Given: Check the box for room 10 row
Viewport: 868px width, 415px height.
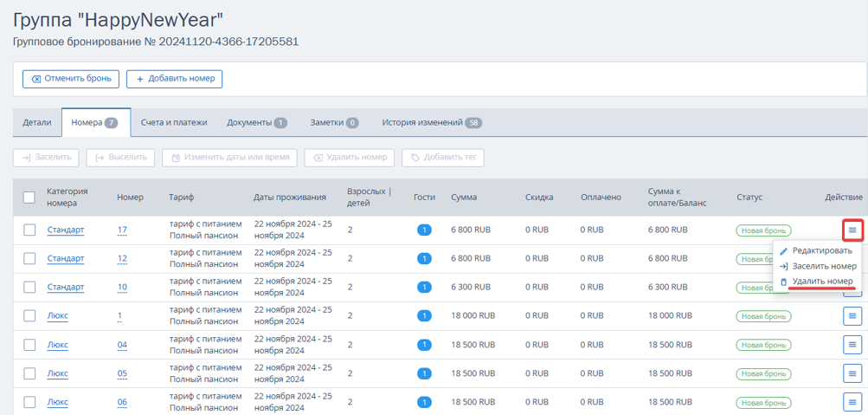Looking at the screenshot, I should 29,287.
